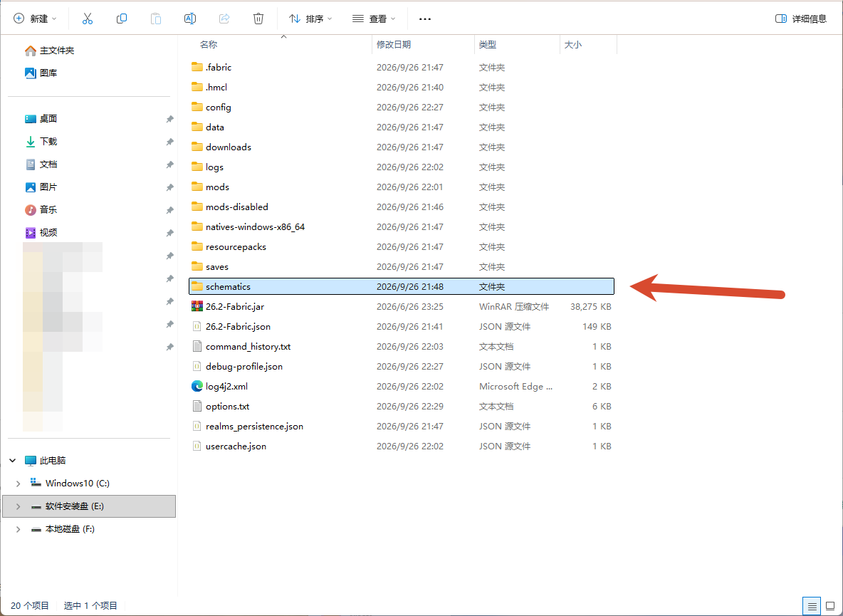The height and width of the screenshot is (616, 843).
Task: Select the 26.2-Fabric.json file
Action: pyautogui.click(x=401, y=326)
